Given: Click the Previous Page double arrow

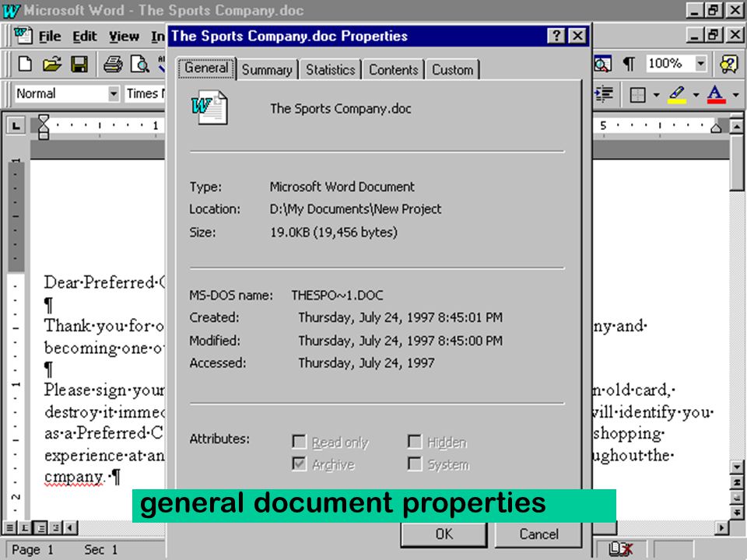Looking at the screenshot, I should [x=737, y=482].
